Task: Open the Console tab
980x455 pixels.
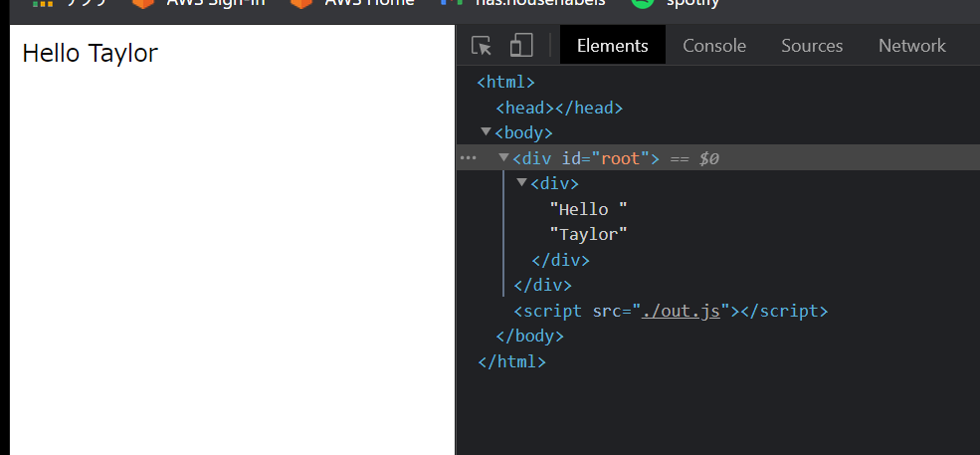Action: [714, 46]
